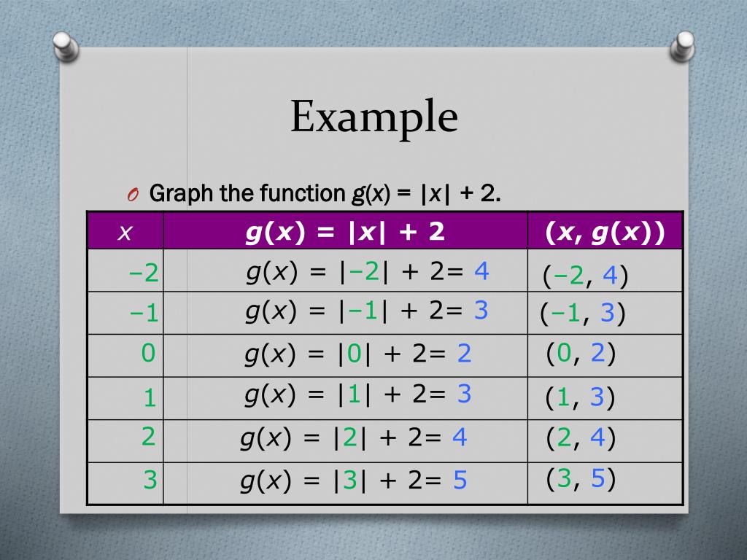Screen dimensions: 747x560
Task: Click the x value 0 cell
Action: pos(125,355)
